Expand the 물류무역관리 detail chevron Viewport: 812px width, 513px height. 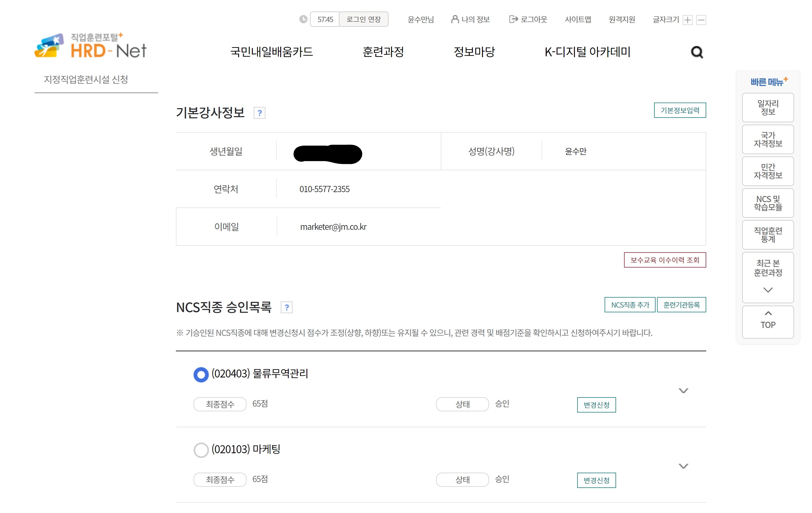coord(684,390)
